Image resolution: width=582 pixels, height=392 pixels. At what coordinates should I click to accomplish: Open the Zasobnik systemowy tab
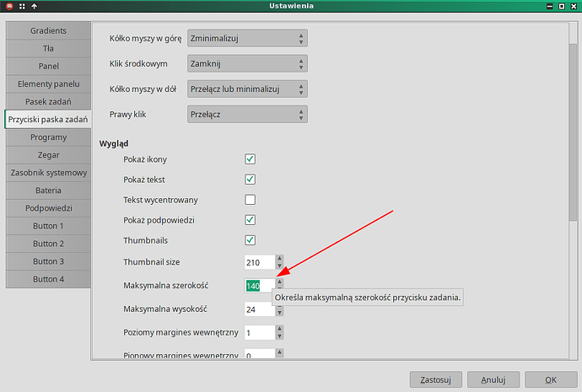click(48, 173)
